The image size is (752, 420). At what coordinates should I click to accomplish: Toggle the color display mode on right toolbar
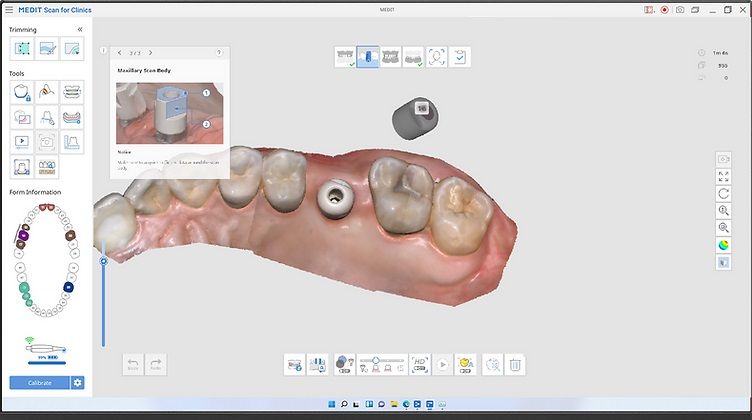coord(723,244)
